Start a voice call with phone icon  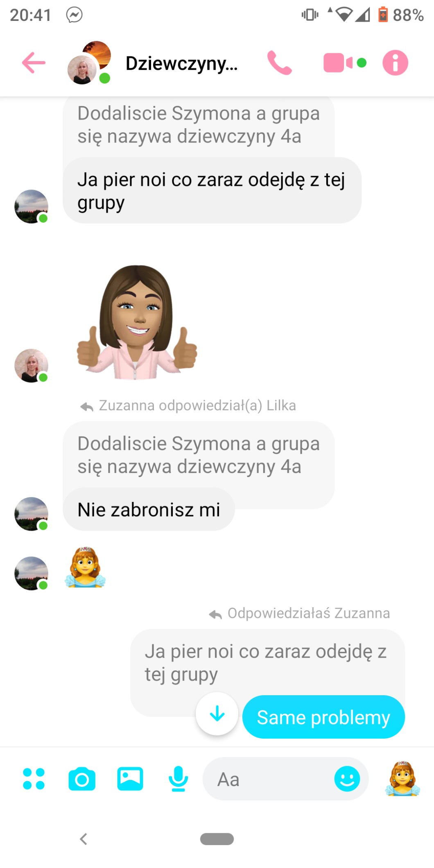(x=280, y=63)
